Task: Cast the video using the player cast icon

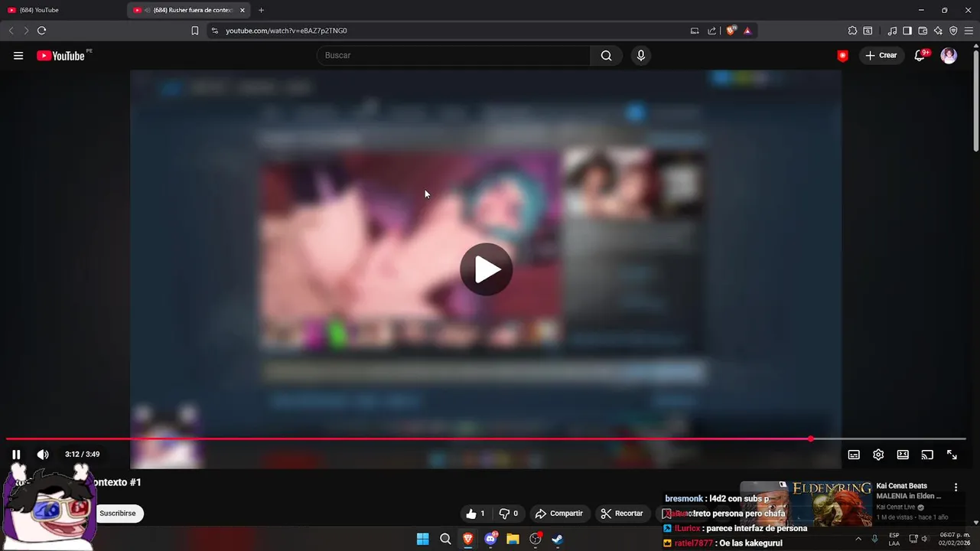Action: click(927, 455)
